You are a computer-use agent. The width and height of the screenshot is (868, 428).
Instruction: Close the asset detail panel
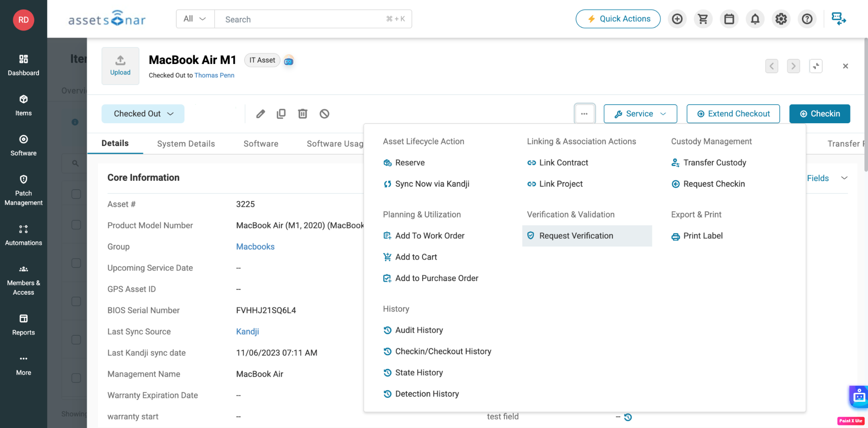(x=846, y=66)
